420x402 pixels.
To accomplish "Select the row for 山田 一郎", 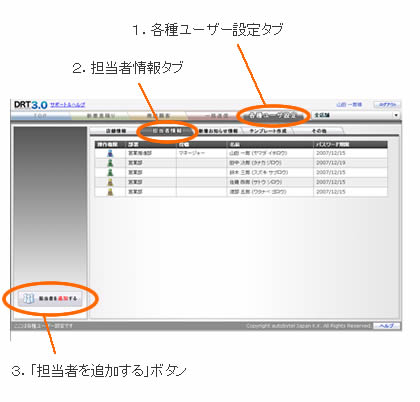I will [241, 153].
